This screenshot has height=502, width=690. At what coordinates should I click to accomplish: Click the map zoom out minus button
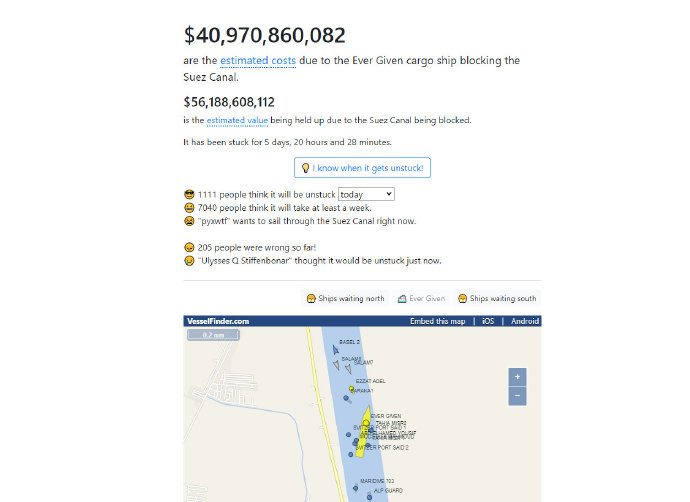pyautogui.click(x=517, y=396)
